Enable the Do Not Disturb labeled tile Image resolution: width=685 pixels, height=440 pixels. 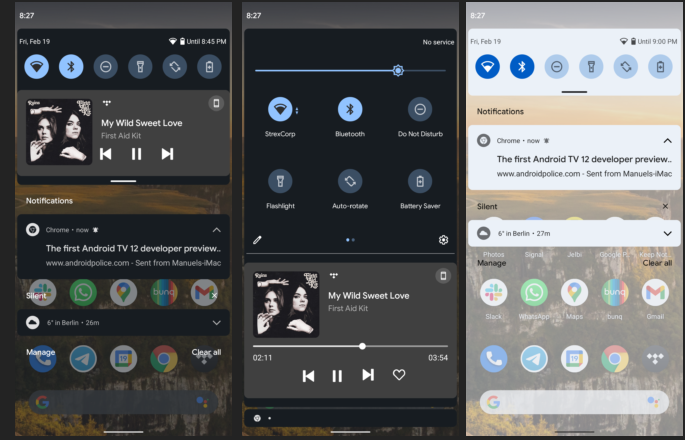(x=420, y=109)
